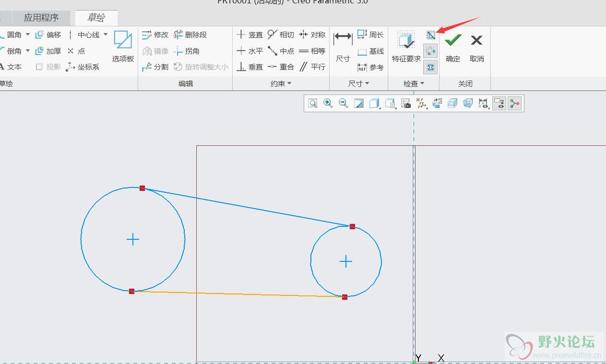Click the sketch view orientation icon
606x364 pixels.
(x=437, y=103)
